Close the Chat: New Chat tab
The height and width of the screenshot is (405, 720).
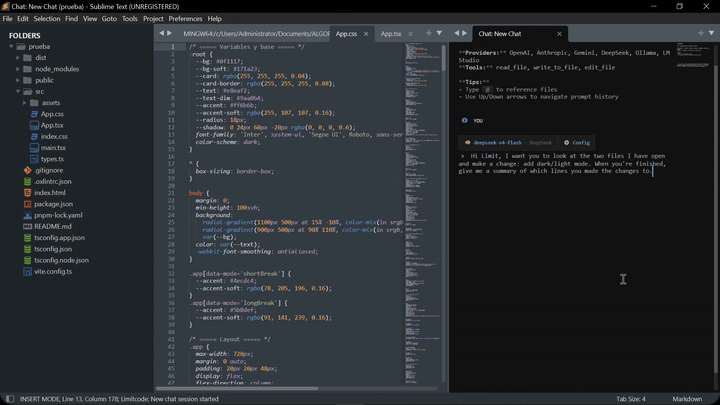click(x=559, y=34)
